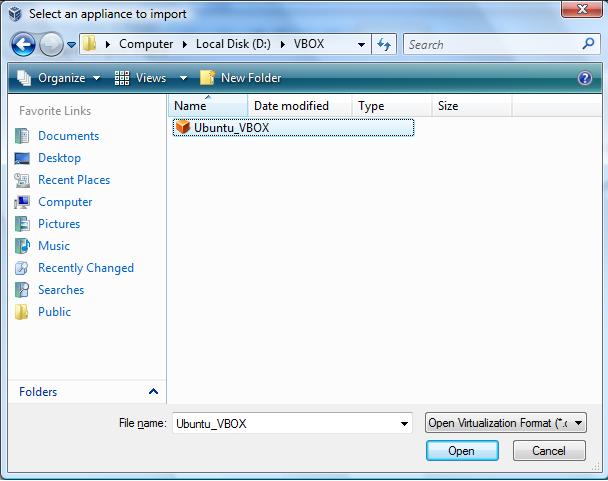Open Pictures favorite link
The height and width of the screenshot is (481, 608).
pyautogui.click(x=59, y=224)
